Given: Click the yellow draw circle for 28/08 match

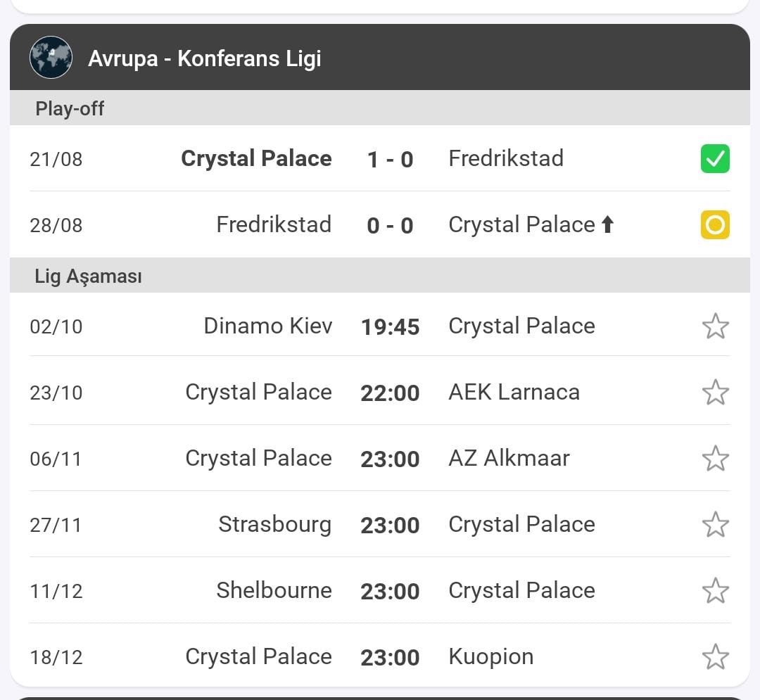Looking at the screenshot, I should click(x=715, y=225).
